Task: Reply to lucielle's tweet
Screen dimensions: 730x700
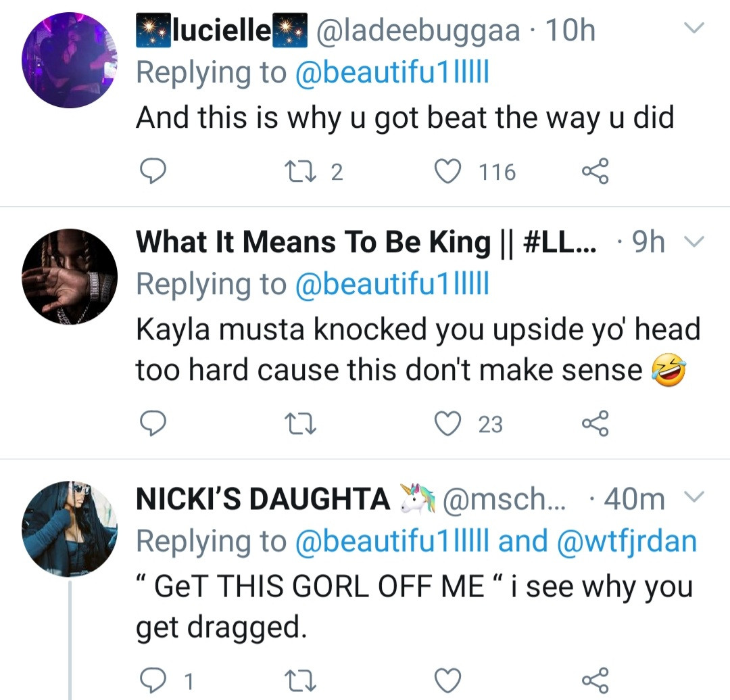Action: click(153, 172)
